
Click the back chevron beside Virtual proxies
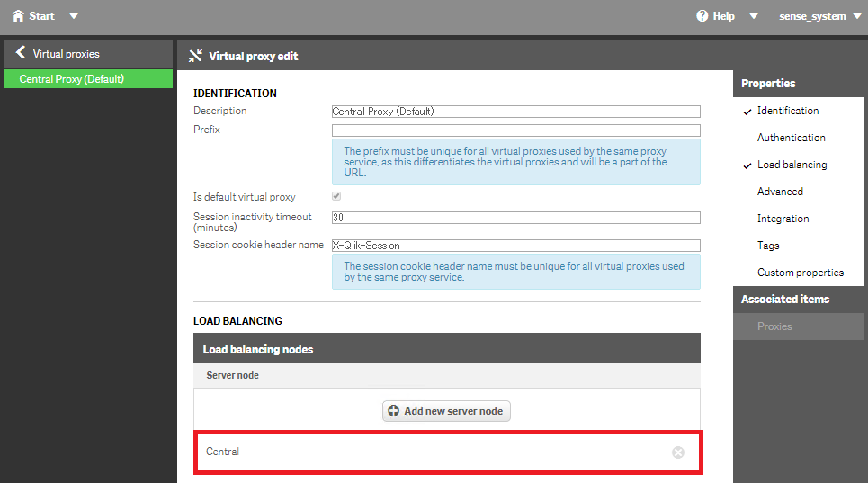21,53
